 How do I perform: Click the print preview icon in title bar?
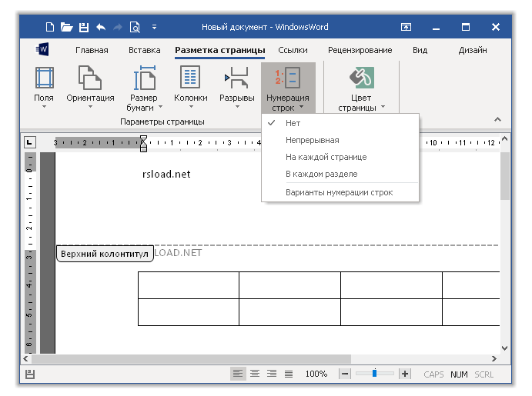pyautogui.click(x=135, y=27)
